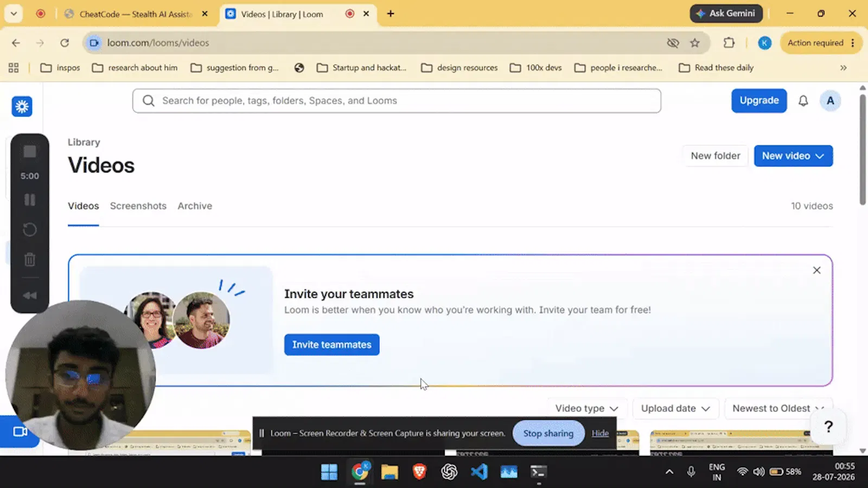Open the research about him bookmark folder
Screen dimensions: 868x488
tap(135, 68)
